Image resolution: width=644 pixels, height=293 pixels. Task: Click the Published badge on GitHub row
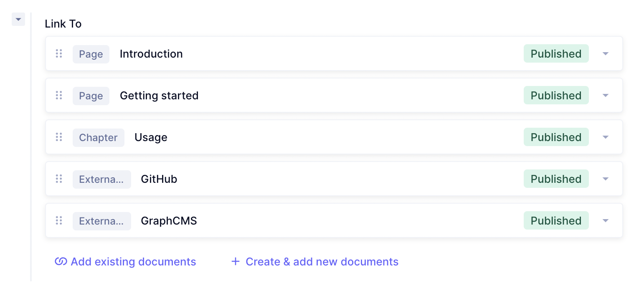pyautogui.click(x=556, y=179)
